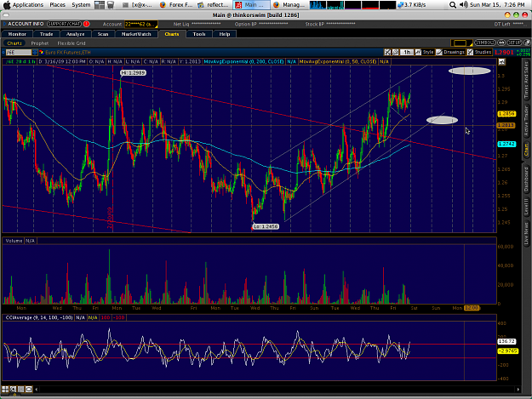Screen dimensions: 532x399
Task: Open the Dashboard side panel
Action: (526, 180)
